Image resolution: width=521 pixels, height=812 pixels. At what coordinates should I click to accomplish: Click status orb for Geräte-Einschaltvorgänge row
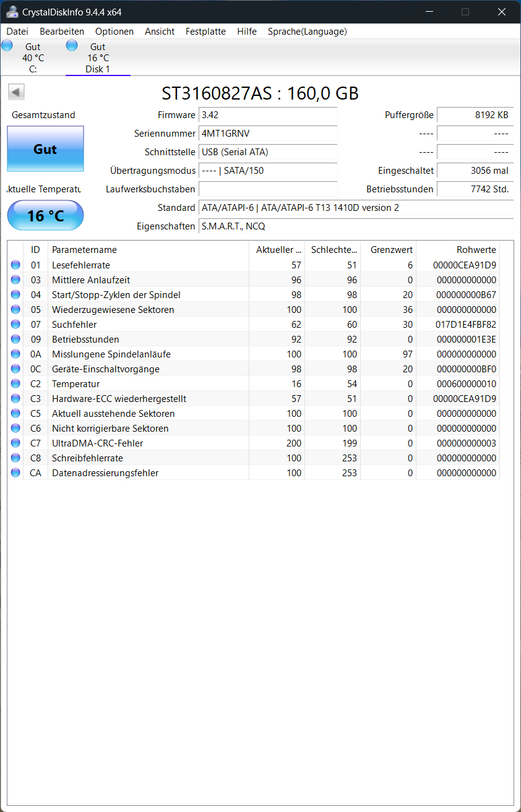coord(15,369)
